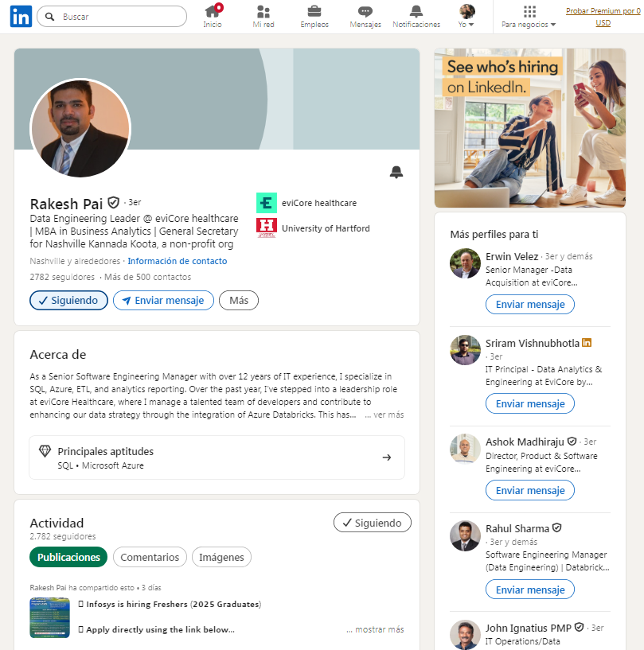The height and width of the screenshot is (650, 644).
Task: Click Rakesh Pai's profile photo
Action: click(80, 129)
